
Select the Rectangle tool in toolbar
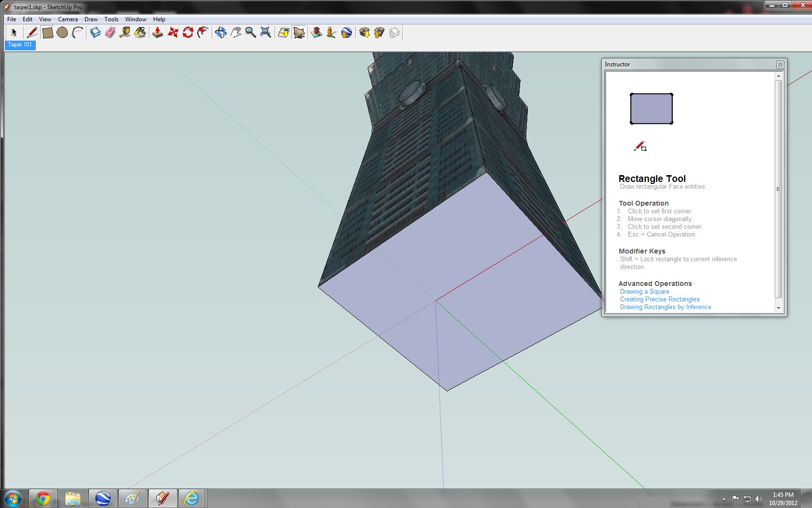point(47,32)
